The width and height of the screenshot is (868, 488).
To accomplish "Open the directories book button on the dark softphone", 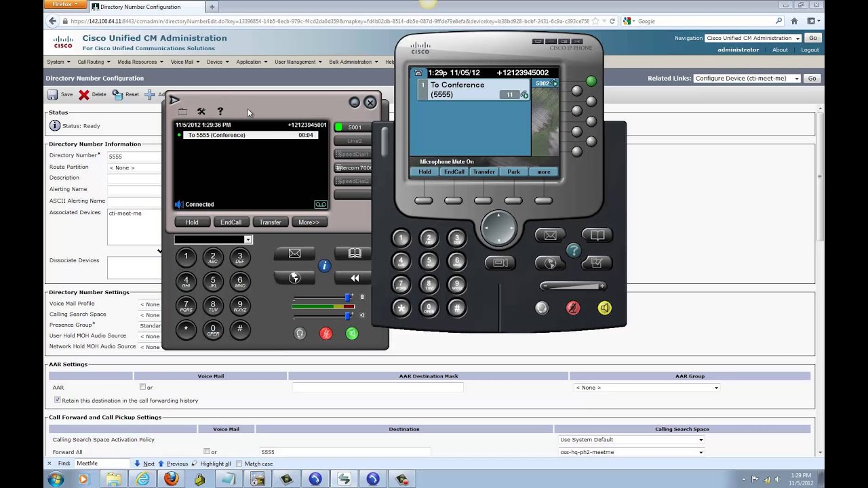I will [354, 253].
